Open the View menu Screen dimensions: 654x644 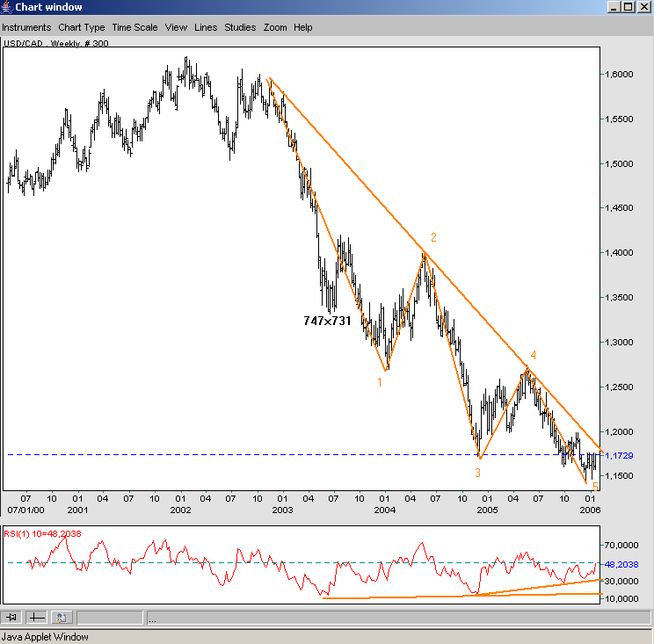[176, 27]
